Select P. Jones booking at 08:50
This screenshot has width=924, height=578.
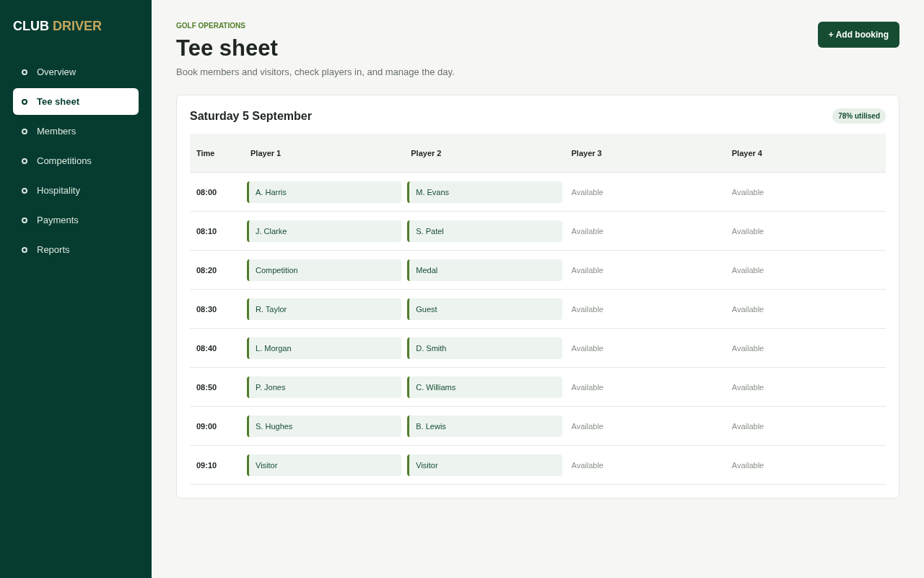(324, 387)
